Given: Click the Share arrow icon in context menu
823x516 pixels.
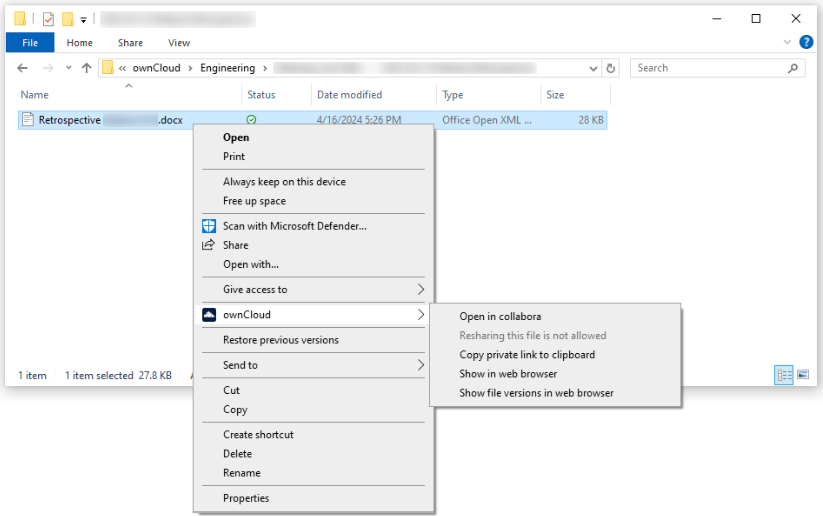Looking at the screenshot, I should pos(209,245).
